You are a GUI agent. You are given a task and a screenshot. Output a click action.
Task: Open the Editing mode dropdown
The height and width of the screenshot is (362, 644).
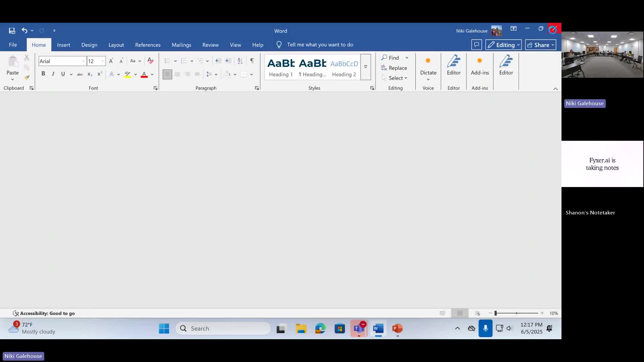(503, 45)
